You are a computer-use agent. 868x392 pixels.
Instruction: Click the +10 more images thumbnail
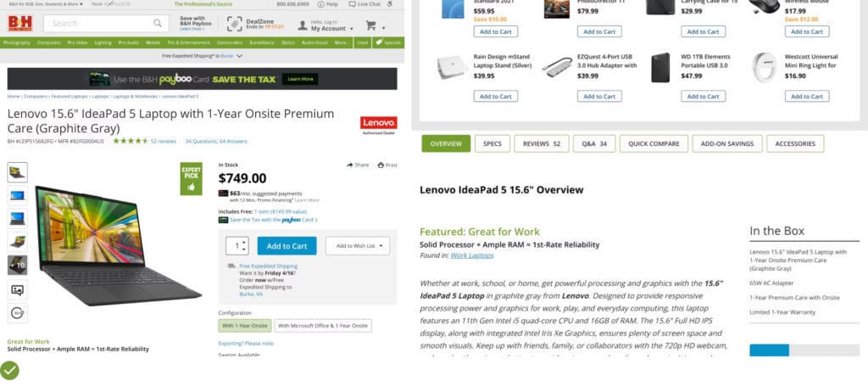[17, 265]
